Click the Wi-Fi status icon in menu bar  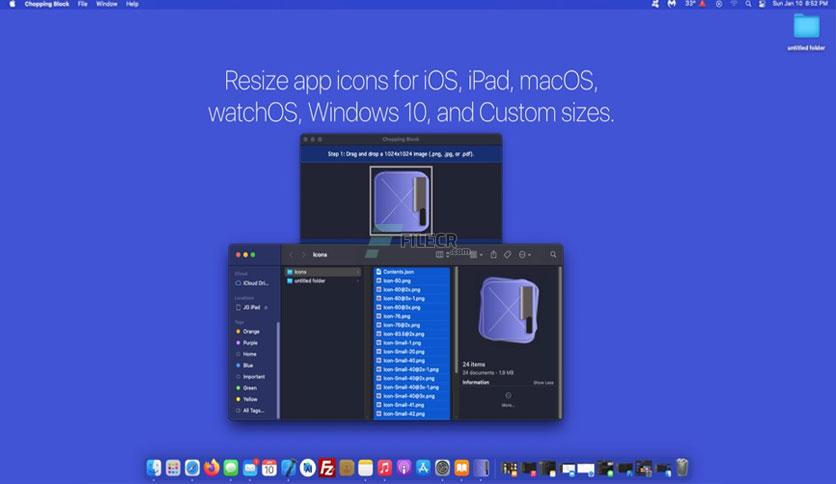pos(734,4)
